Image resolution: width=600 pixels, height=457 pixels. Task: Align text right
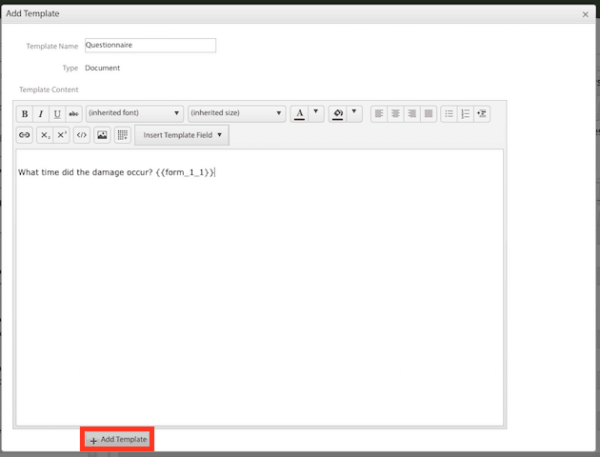tap(412, 114)
